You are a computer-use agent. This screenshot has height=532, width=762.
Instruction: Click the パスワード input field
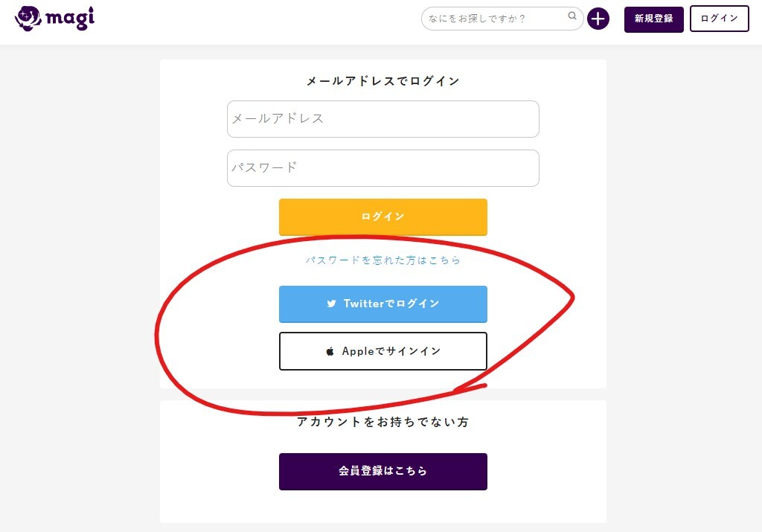coord(382,168)
